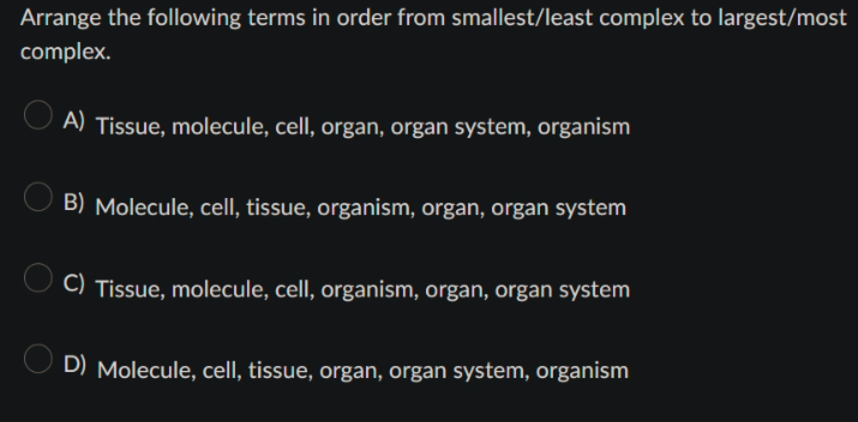Image resolution: width=858 pixels, height=422 pixels.
Task: Click the "A)" letter label
Action: 74,120
